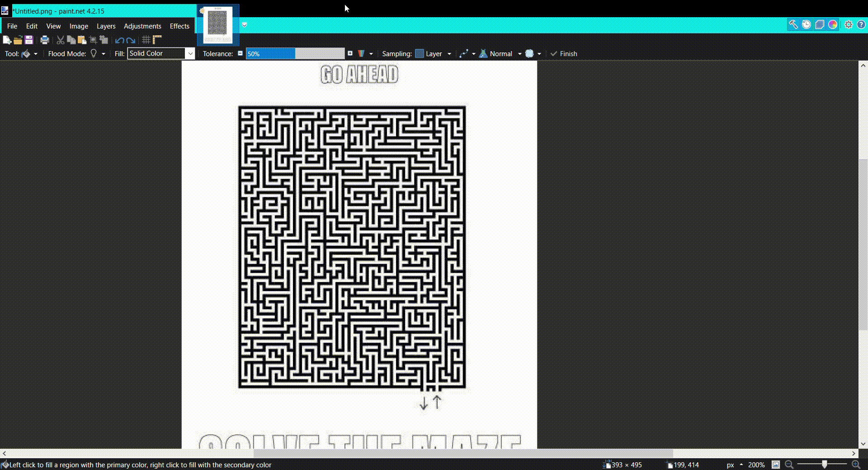Save the image with the floppy disk icon
The width and height of the screenshot is (868, 470).
28,40
